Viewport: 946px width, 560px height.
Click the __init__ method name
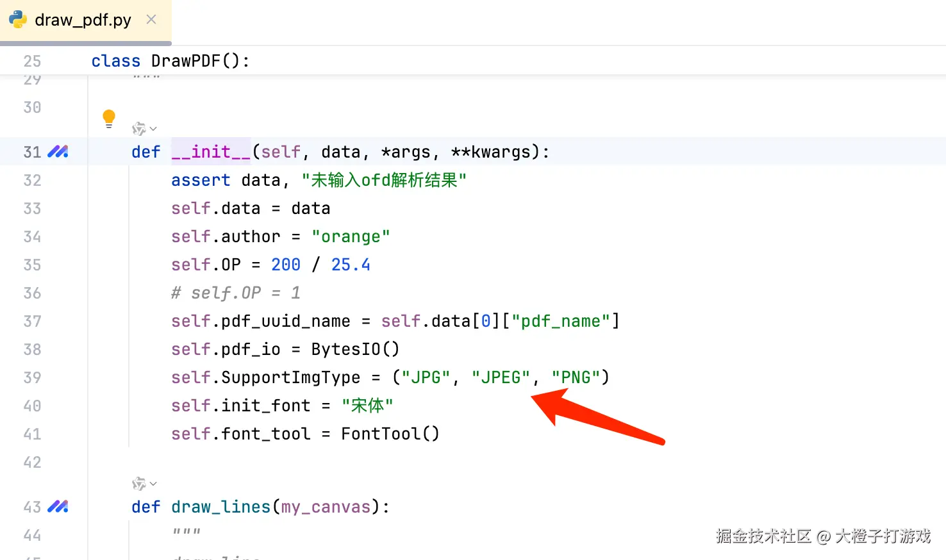pos(211,152)
